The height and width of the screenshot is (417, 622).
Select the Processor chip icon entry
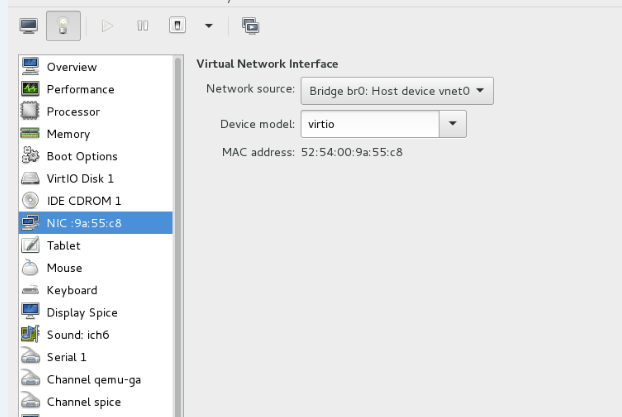coord(96,111)
